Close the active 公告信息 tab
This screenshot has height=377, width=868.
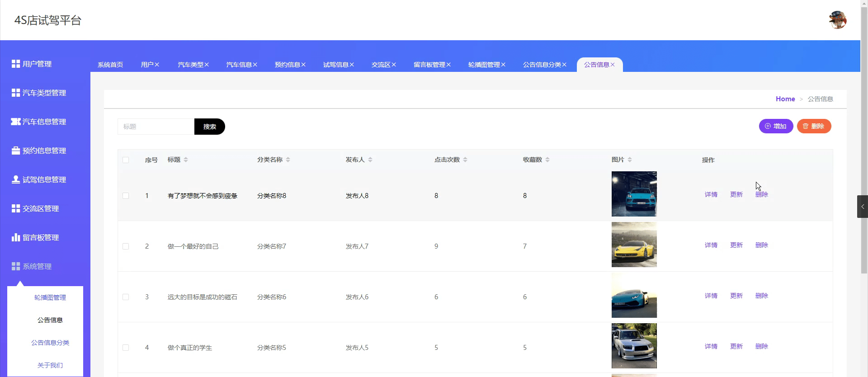(613, 65)
